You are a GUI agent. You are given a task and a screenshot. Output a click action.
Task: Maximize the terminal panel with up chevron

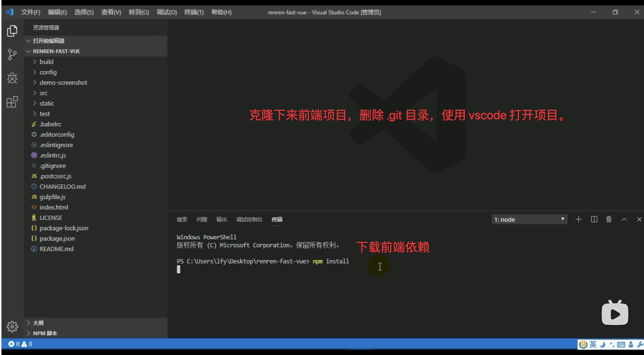(x=624, y=219)
